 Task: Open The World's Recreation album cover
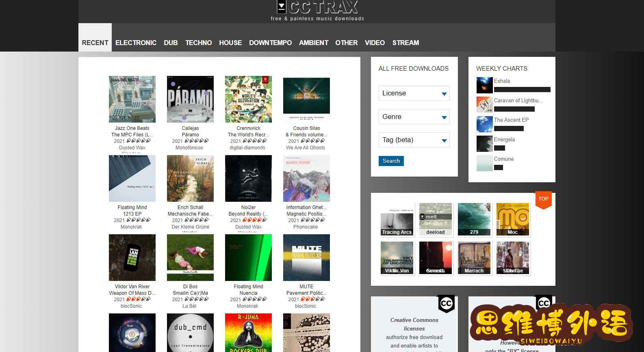click(x=248, y=99)
